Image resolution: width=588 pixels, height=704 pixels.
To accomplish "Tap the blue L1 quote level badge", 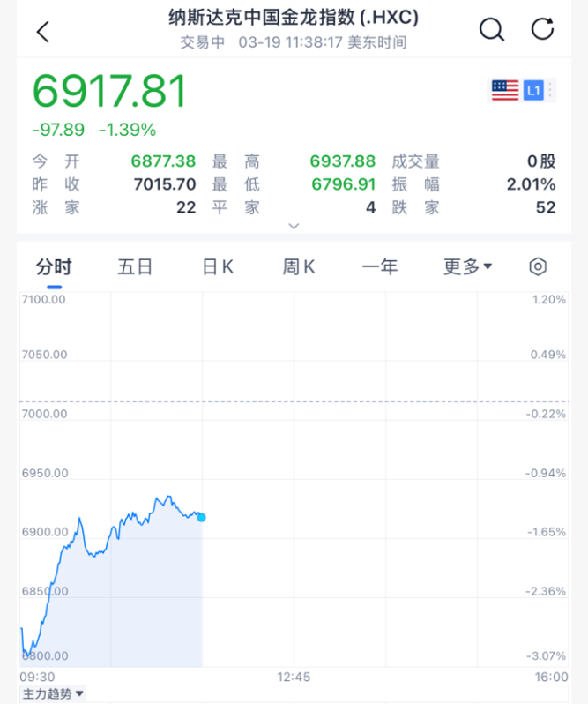I will coord(532,90).
